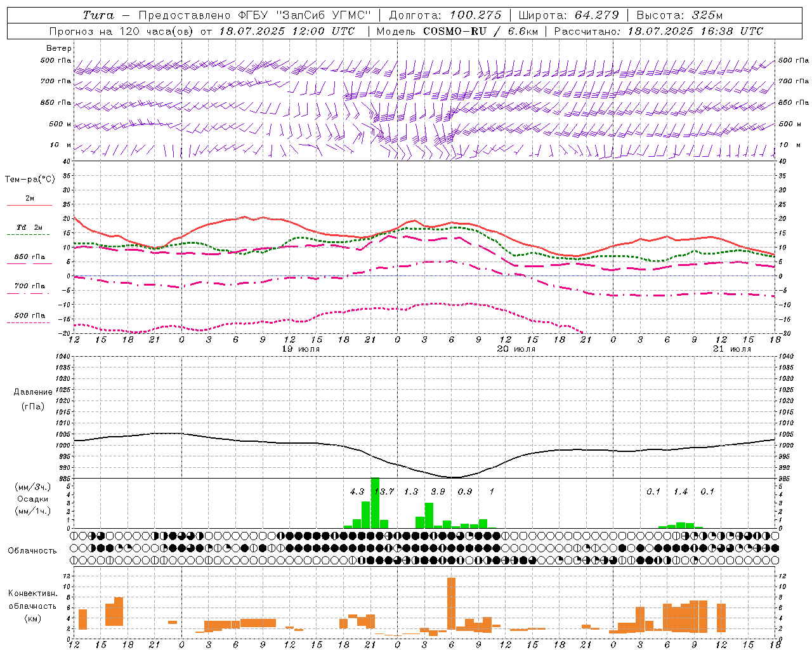Click the 3-hour precipitation total "1.4"
Viewport: 812px width, 650px height.
click(x=681, y=491)
